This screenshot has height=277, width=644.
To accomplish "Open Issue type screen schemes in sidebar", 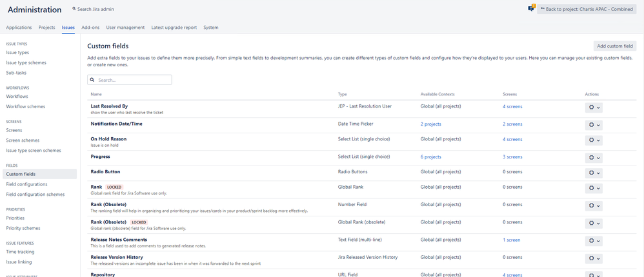I will tap(34, 150).
